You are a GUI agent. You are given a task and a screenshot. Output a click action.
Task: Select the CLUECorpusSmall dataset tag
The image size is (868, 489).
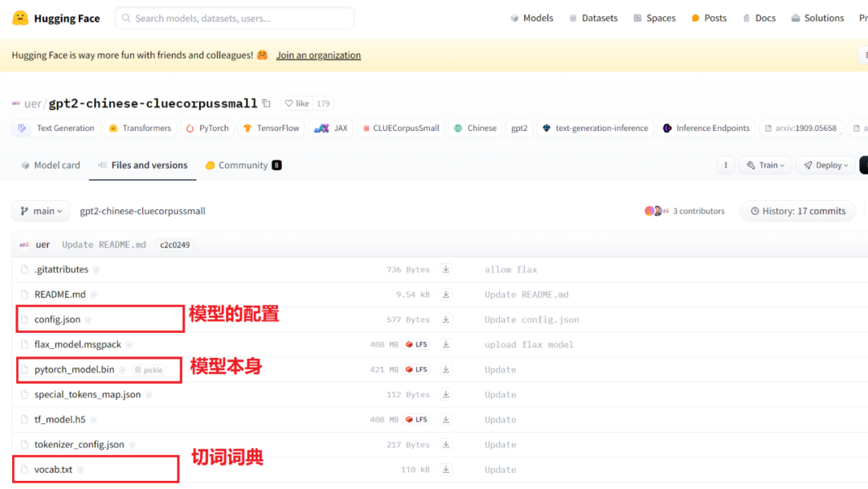point(401,128)
